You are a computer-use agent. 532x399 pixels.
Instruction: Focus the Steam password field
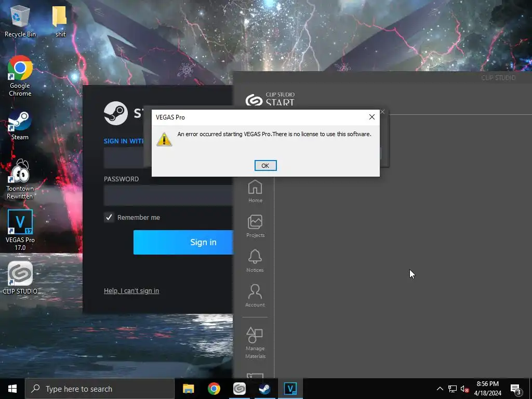pyautogui.click(x=168, y=195)
